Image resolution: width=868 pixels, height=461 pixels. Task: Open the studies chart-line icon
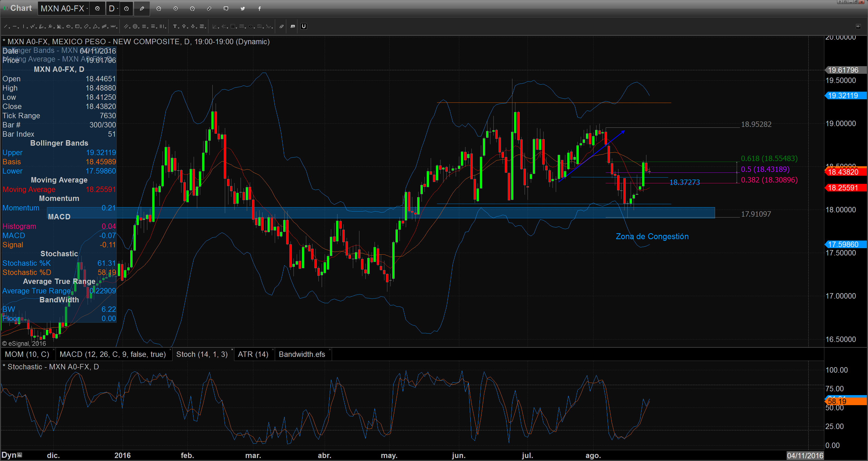pyautogui.click(x=159, y=8)
